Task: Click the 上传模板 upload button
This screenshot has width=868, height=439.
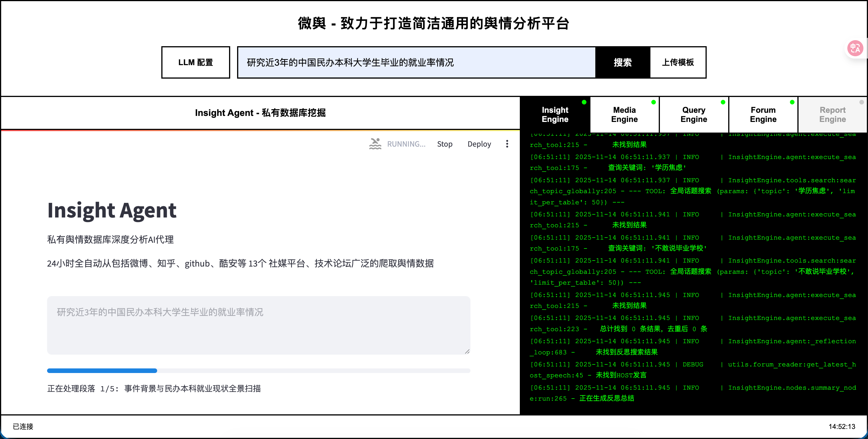Action: tap(678, 62)
